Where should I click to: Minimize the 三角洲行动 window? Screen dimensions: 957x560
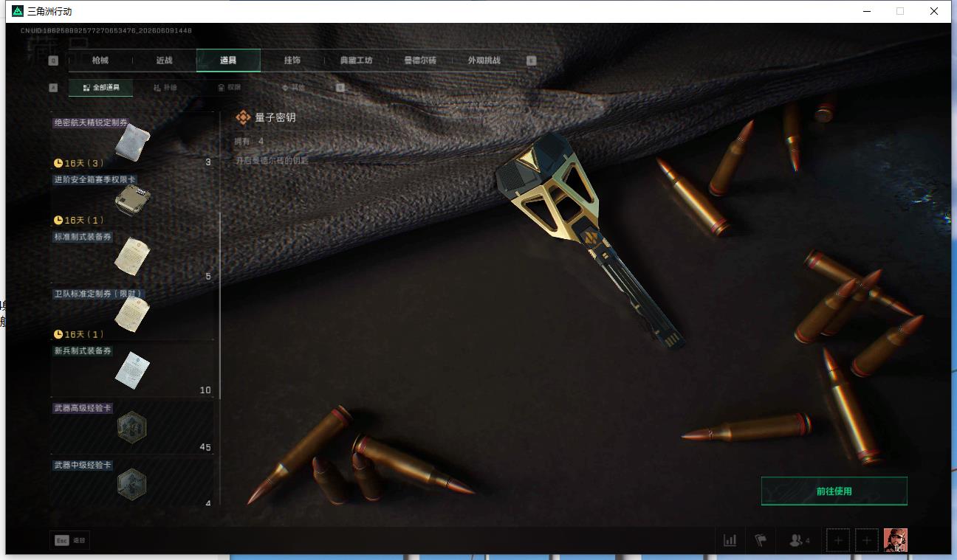pos(868,11)
